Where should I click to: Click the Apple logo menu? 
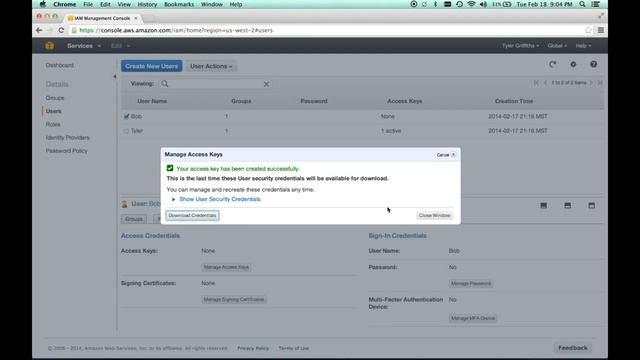(43, 4)
